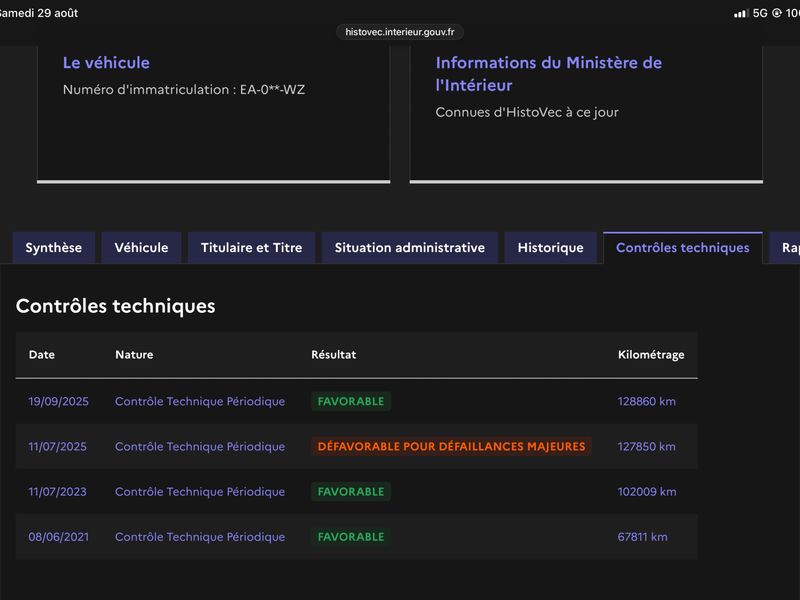Click Connues d'HistoVec à ce jour text
This screenshot has height=600, width=800.
tap(527, 112)
